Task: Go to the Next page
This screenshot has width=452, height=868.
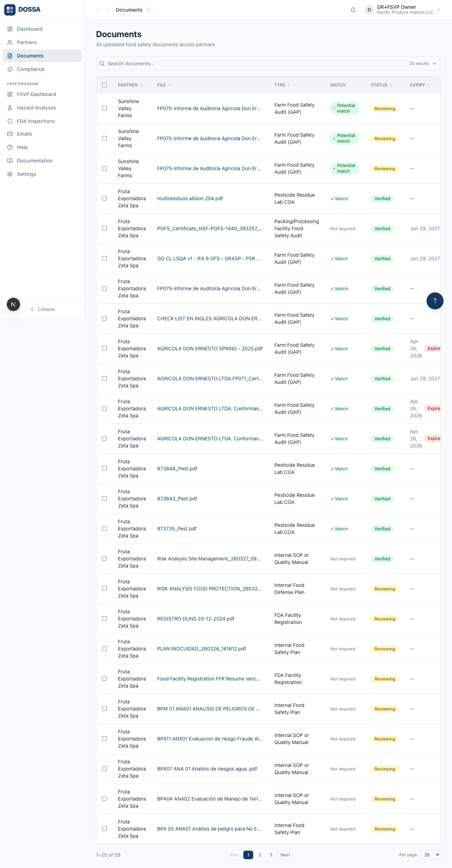Action: click(285, 855)
